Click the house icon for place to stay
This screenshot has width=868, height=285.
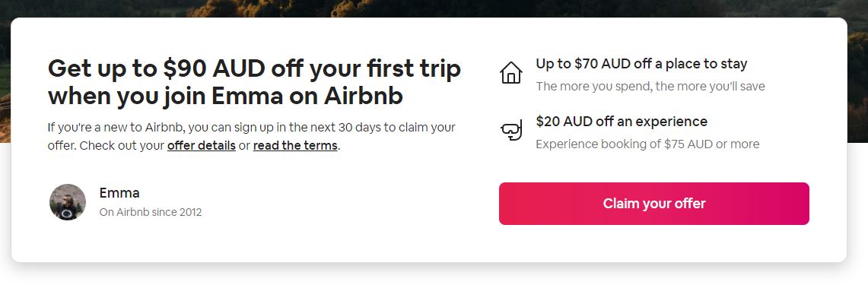pos(511,72)
